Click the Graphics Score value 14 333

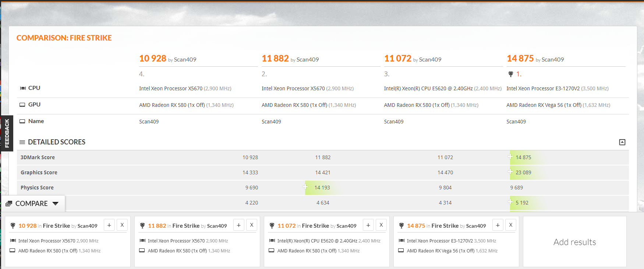click(250, 172)
